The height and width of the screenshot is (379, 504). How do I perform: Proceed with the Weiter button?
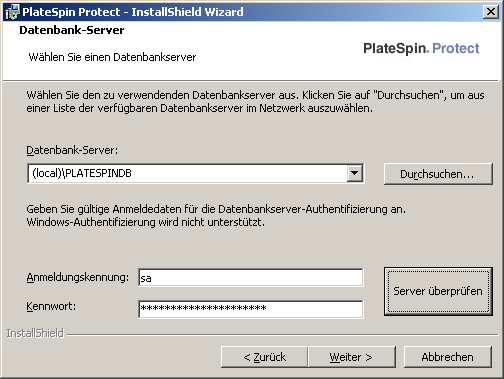point(352,357)
